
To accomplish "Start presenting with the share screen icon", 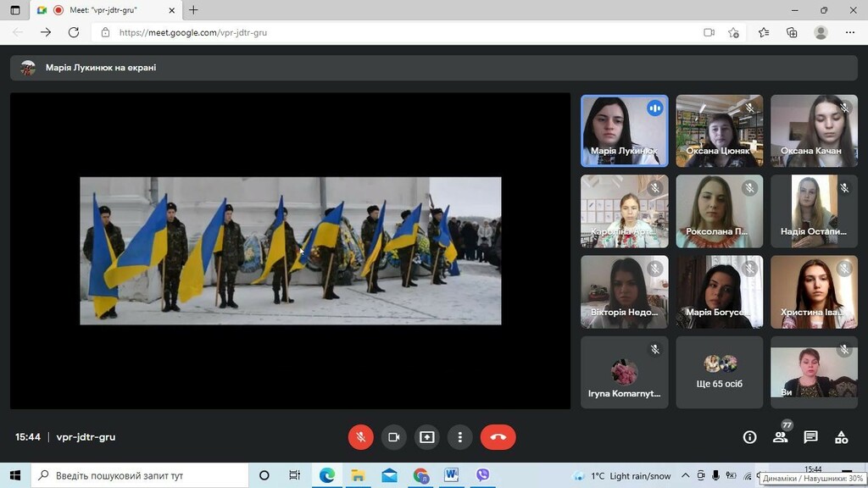I will 427,437.
